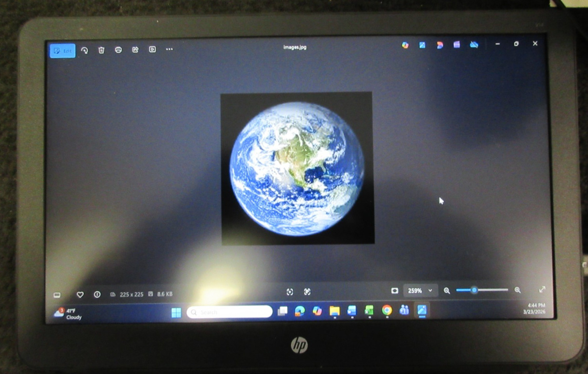Viewport: 588px width, 374px height.
Task: Open the three-dot See more menu
Action: [169, 49]
